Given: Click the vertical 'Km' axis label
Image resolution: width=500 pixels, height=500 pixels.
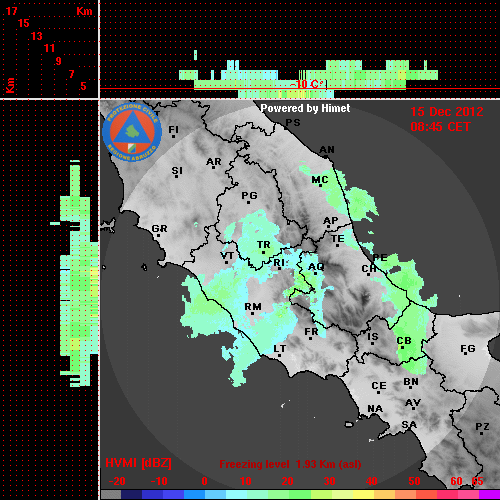Looking at the screenshot, I should (10, 85).
